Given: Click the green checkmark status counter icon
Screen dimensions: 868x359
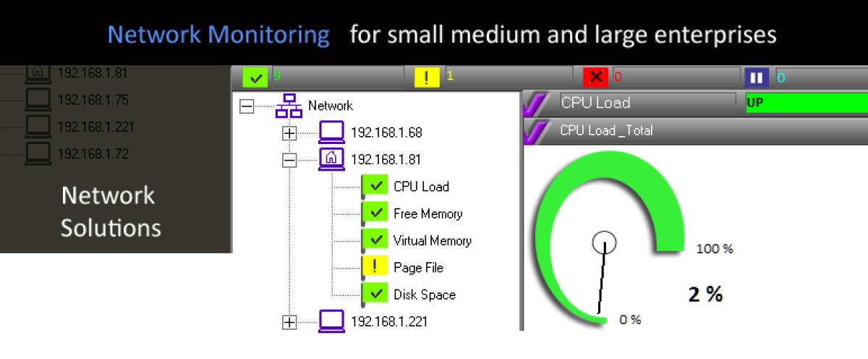Looking at the screenshot, I should 255,77.
